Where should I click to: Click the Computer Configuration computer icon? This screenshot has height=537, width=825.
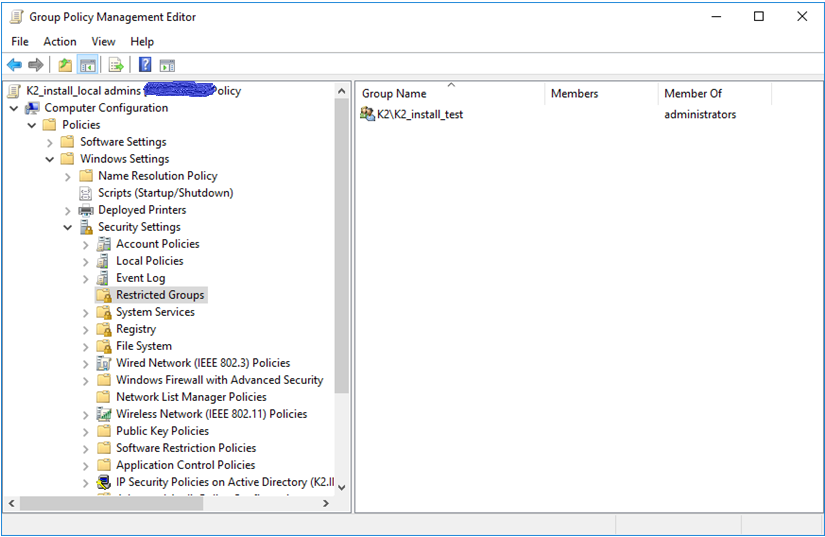tap(33, 108)
